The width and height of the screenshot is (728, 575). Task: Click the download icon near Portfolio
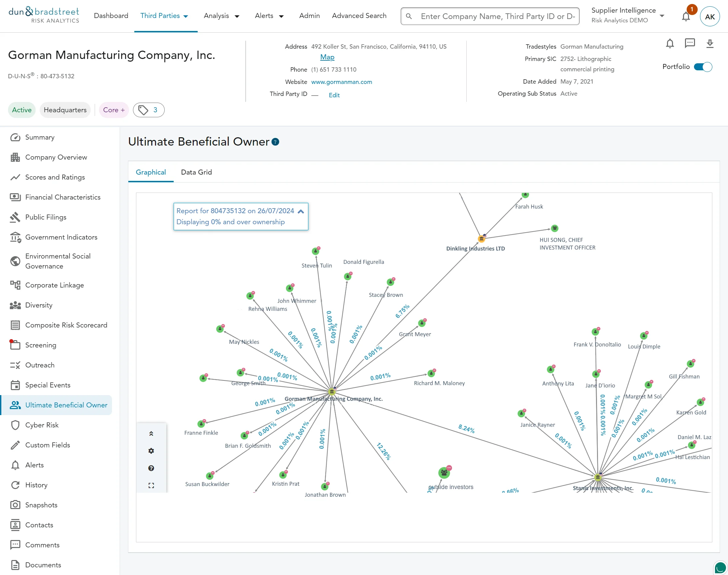click(x=710, y=43)
